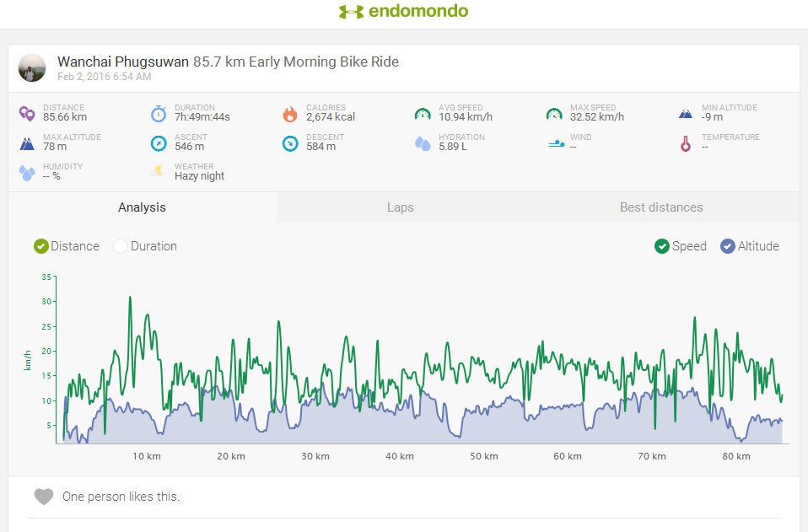Viewport: 808px width, 532px height.
Task: Click the 32.52 km/h max speed value
Action: 597,117
